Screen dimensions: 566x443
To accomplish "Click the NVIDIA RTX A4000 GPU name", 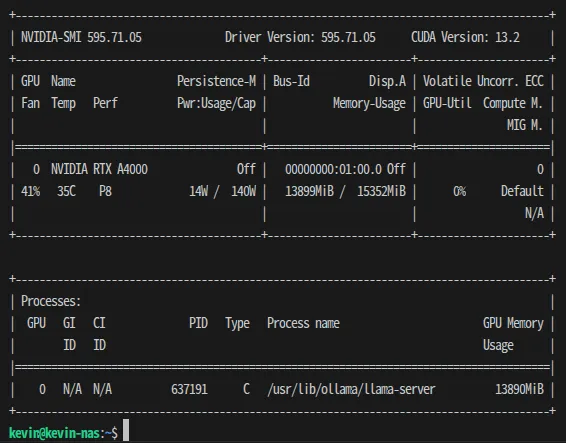I will (x=99, y=169).
